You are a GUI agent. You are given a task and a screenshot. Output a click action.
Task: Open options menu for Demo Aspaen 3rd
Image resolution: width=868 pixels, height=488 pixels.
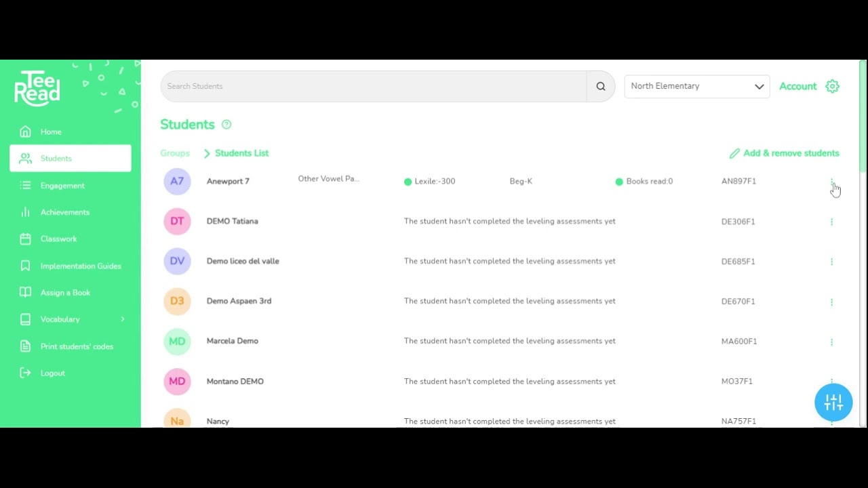pos(831,302)
